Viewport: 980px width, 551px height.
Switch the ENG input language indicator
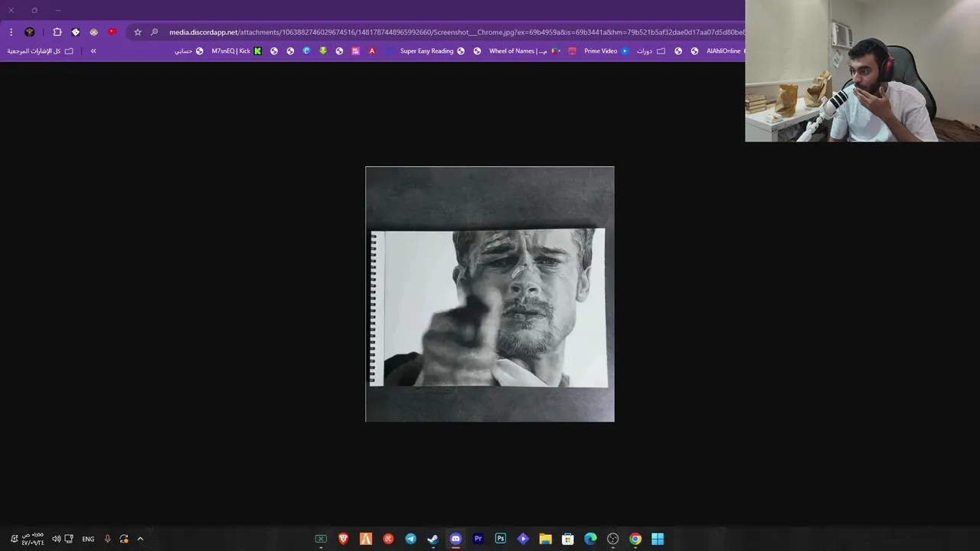(x=88, y=539)
